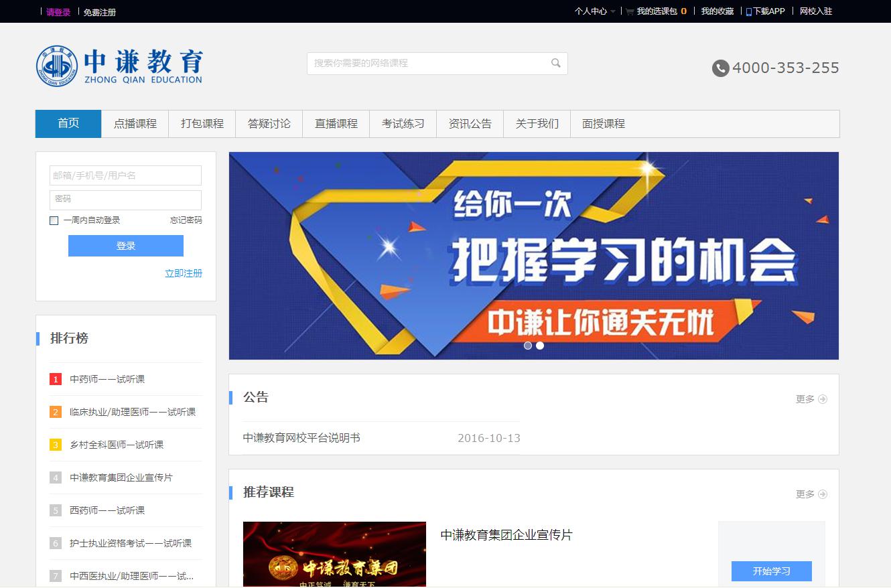Click the 立即注册 link
The height and width of the screenshot is (588, 891).
tap(184, 273)
